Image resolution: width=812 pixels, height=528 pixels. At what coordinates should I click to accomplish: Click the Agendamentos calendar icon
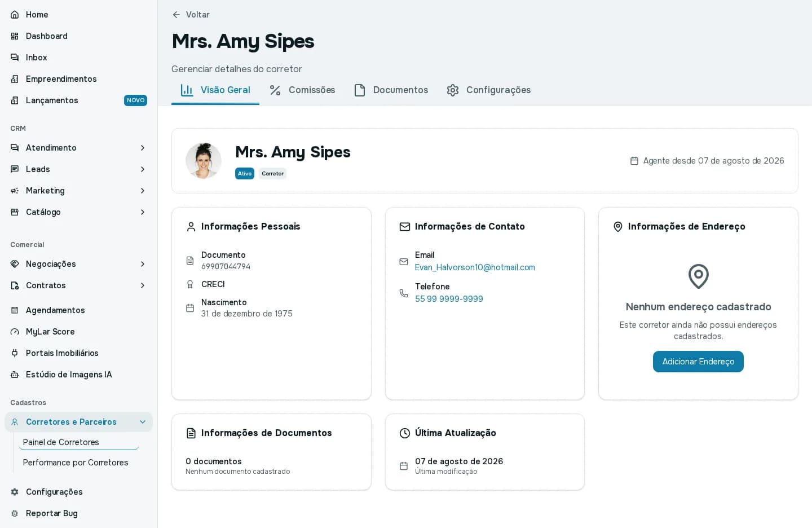pos(15,310)
